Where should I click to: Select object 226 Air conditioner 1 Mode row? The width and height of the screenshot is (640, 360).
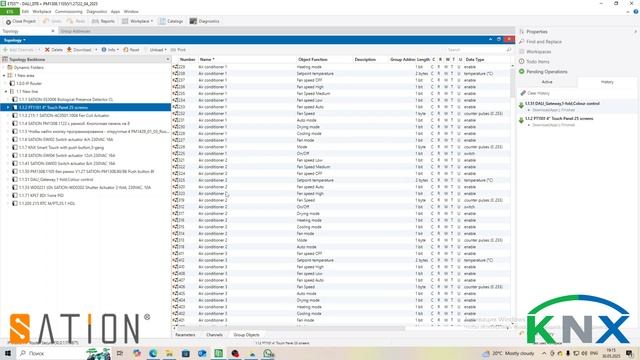[341, 147]
